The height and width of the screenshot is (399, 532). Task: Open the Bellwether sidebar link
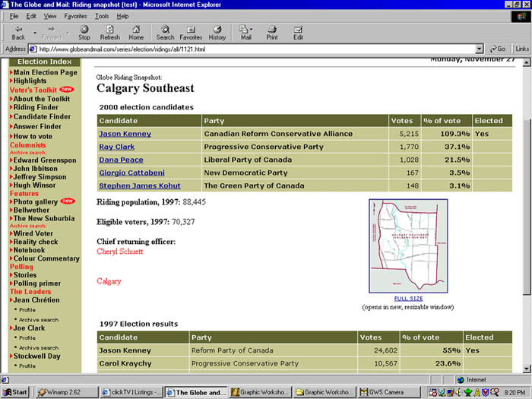pyautogui.click(x=31, y=210)
